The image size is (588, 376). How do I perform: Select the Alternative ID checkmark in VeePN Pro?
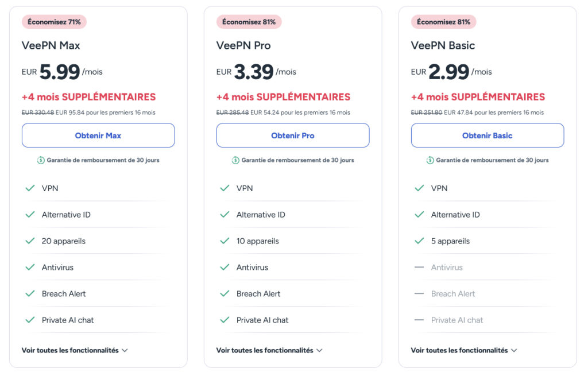(x=225, y=215)
